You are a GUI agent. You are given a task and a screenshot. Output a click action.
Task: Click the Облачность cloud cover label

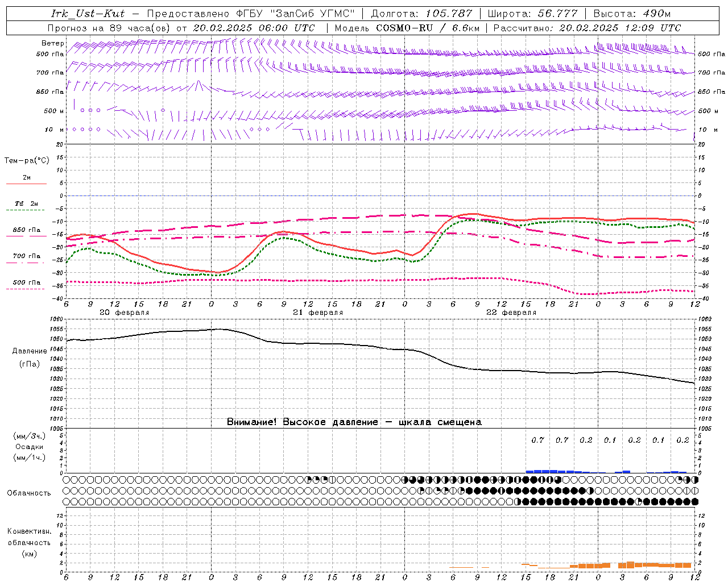coord(29,493)
